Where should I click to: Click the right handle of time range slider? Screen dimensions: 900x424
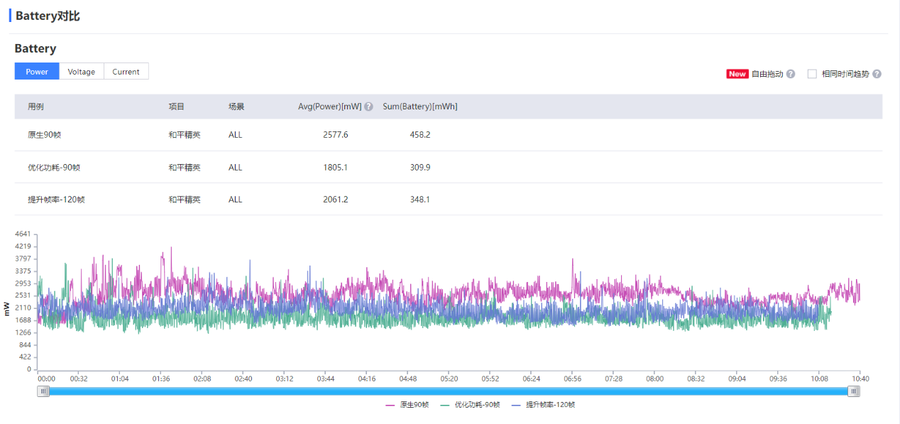tap(854, 392)
